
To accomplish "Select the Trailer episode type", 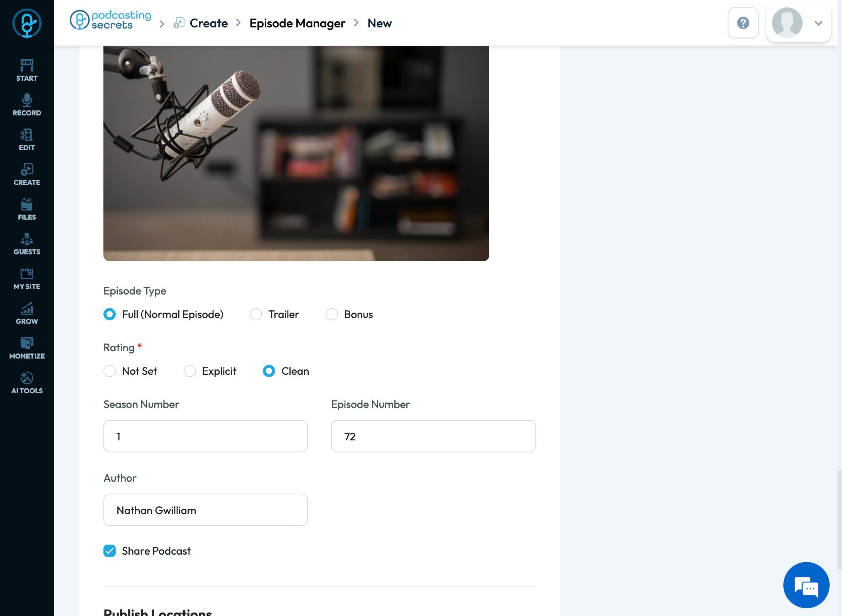I will (256, 314).
